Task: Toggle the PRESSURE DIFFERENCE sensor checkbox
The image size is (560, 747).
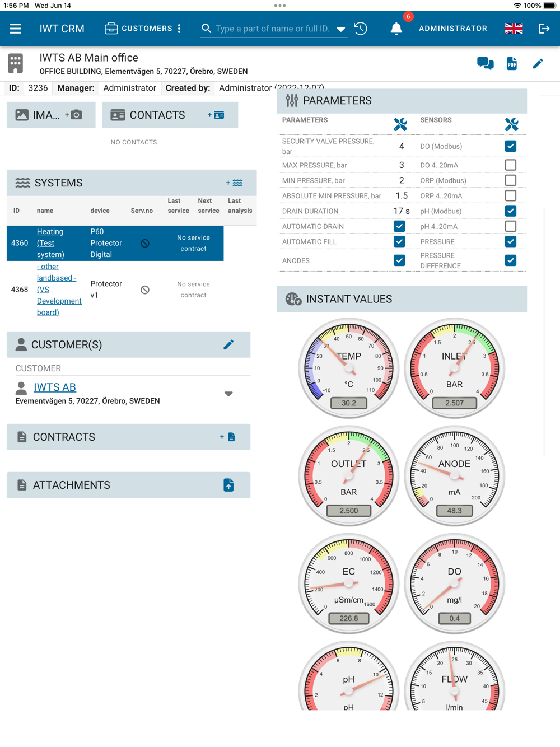Action: coord(510,260)
